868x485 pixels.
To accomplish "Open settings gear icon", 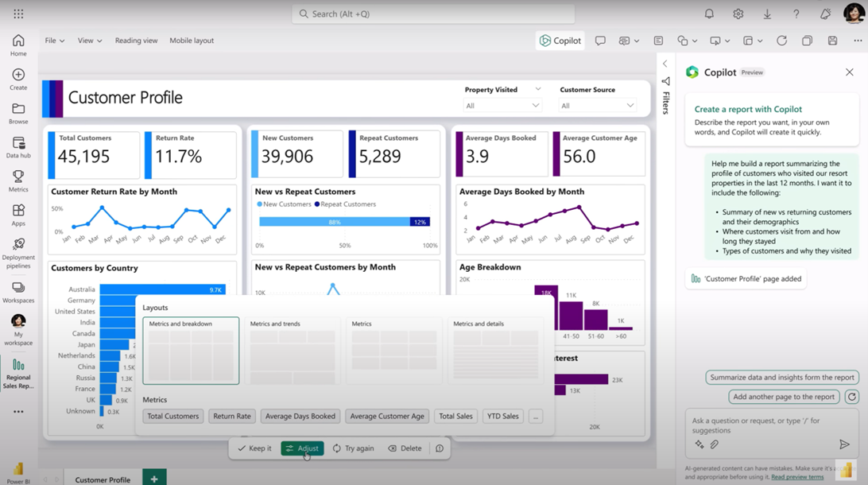I will pyautogui.click(x=738, y=14).
